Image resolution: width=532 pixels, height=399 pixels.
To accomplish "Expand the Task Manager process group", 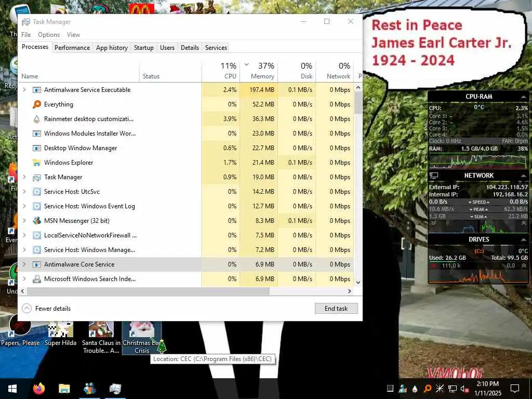I will [x=24, y=177].
